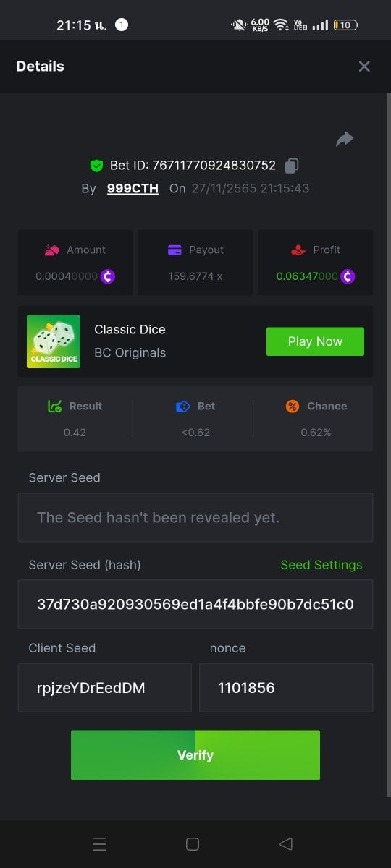Tap the unrevealed Server Seed field
This screenshot has height=868, width=391.
195,517
